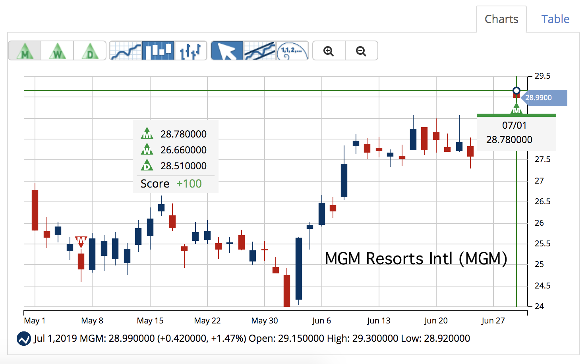Click the May 30 axis label

coord(265,321)
